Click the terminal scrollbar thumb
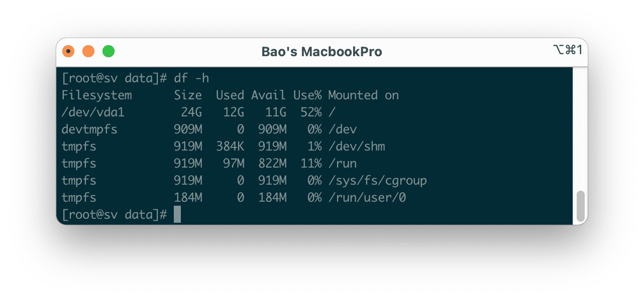644x299 pixels. (581, 206)
